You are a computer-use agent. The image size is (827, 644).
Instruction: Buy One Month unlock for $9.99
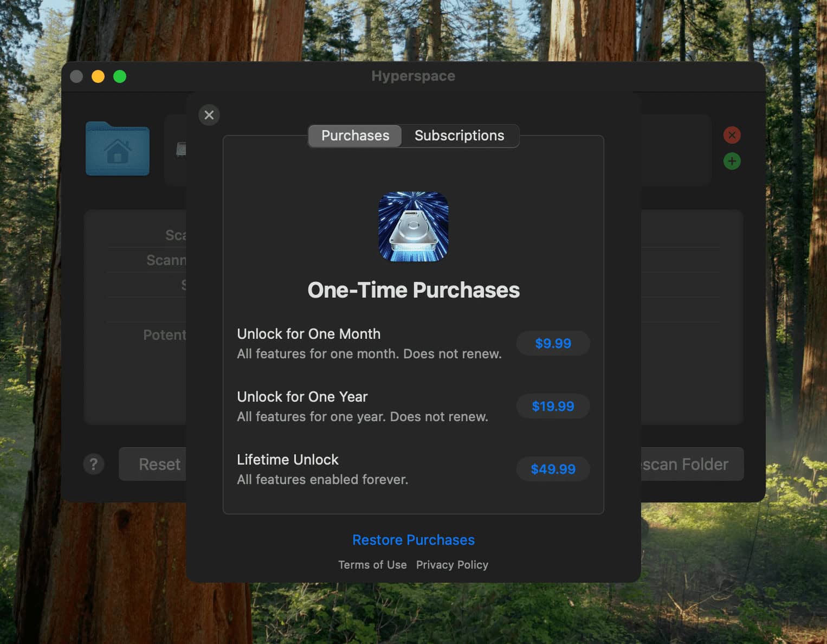[x=553, y=343]
